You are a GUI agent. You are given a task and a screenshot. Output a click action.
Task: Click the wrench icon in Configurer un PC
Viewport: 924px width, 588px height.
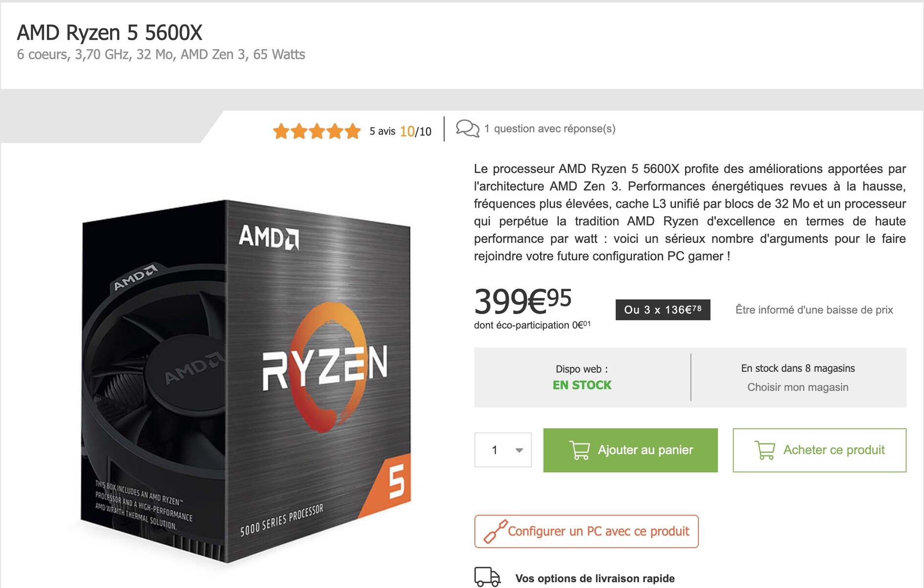tap(496, 532)
